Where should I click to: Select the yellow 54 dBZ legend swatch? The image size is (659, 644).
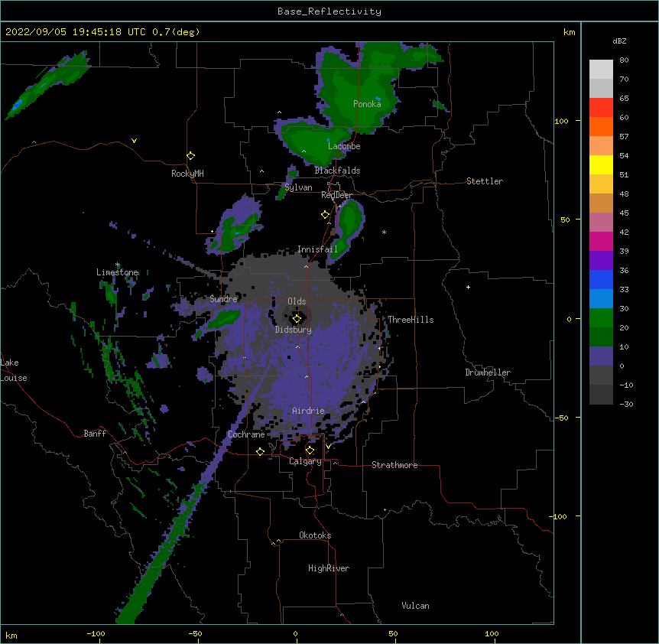pyautogui.click(x=601, y=164)
